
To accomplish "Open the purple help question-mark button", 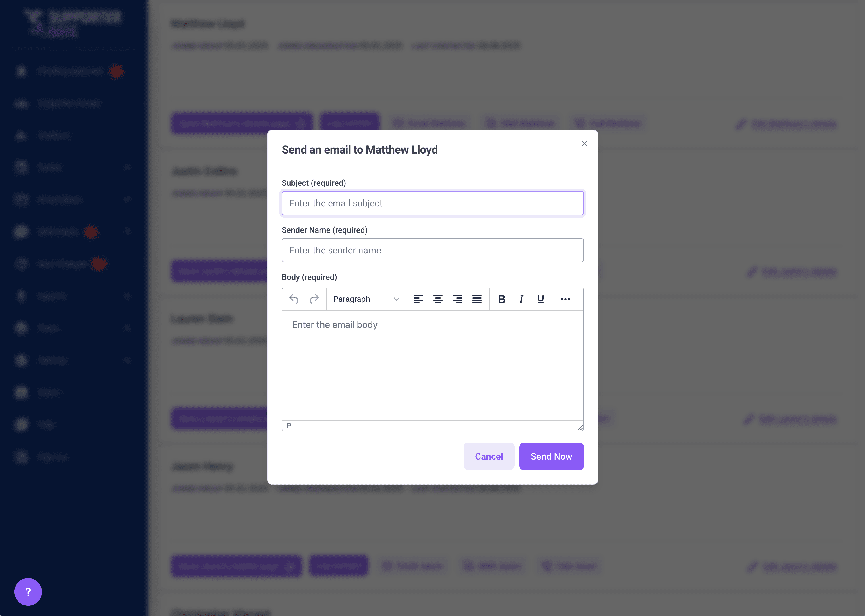I will pos(28,592).
